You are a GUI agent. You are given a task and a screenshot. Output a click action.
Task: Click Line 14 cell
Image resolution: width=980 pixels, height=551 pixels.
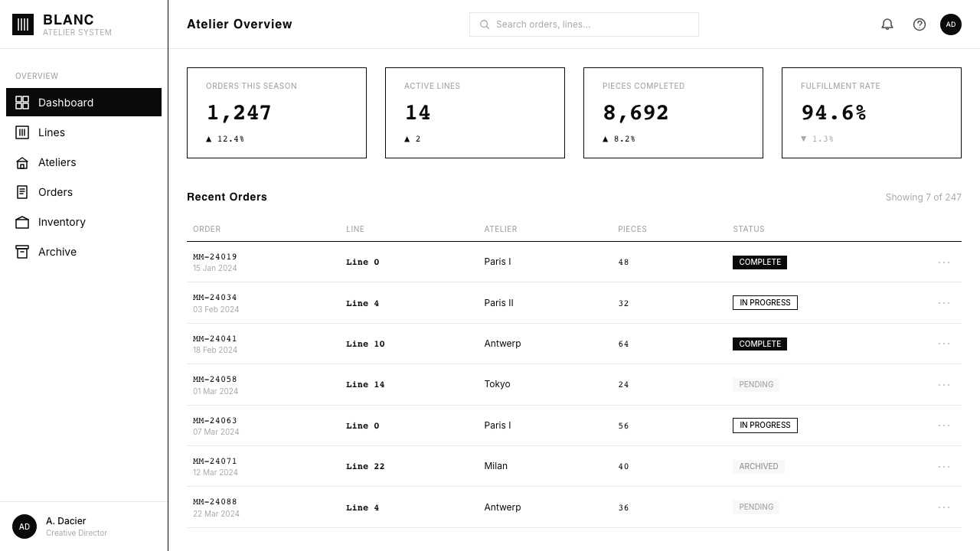click(365, 385)
